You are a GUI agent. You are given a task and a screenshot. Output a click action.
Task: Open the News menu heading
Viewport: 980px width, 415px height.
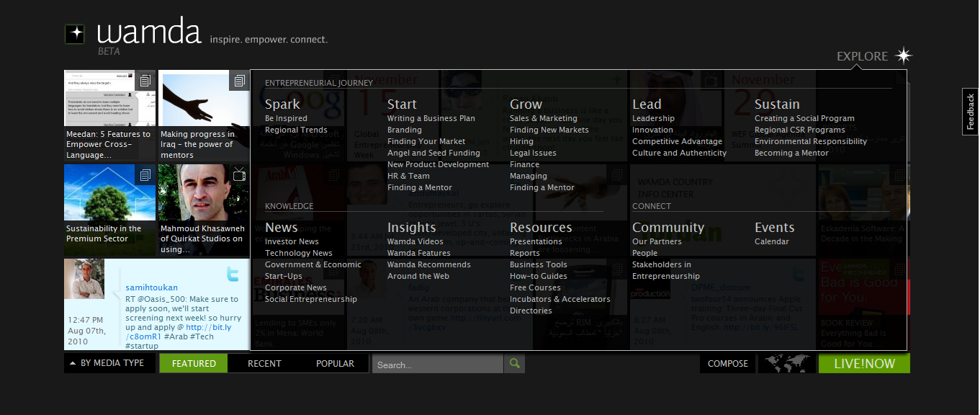(282, 228)
